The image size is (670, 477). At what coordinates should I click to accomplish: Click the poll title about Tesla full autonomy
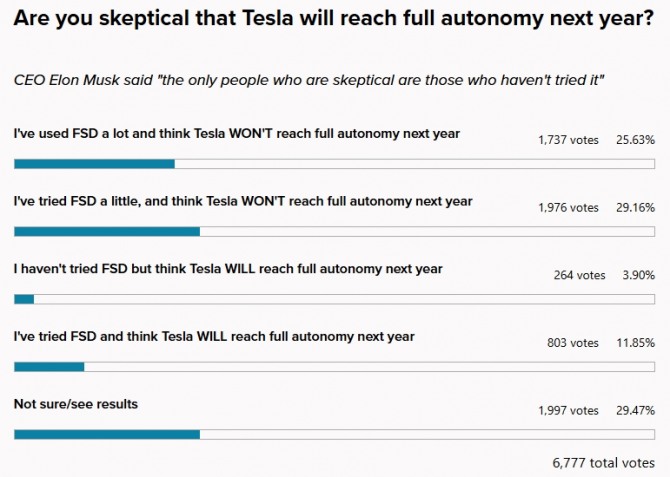point(334,18)
